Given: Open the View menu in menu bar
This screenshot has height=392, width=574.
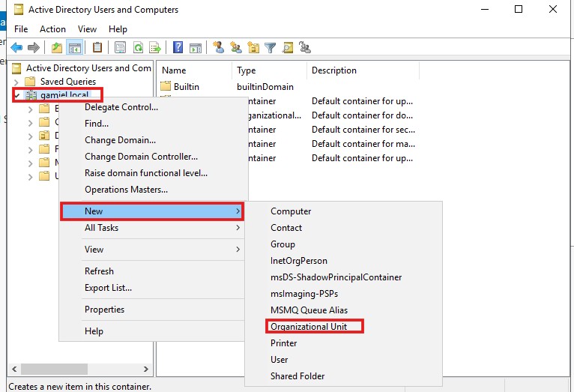Looking at the screenshot, I should pyautogui.click(x=87, y=29).
